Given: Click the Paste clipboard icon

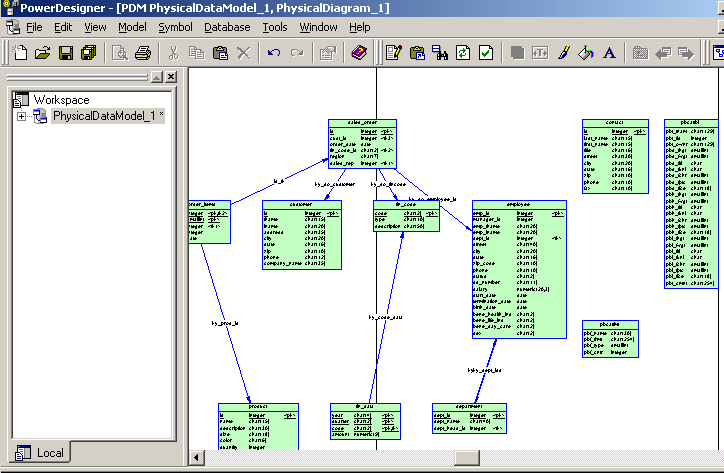Looking at the screenshot, I should point(219,52).
